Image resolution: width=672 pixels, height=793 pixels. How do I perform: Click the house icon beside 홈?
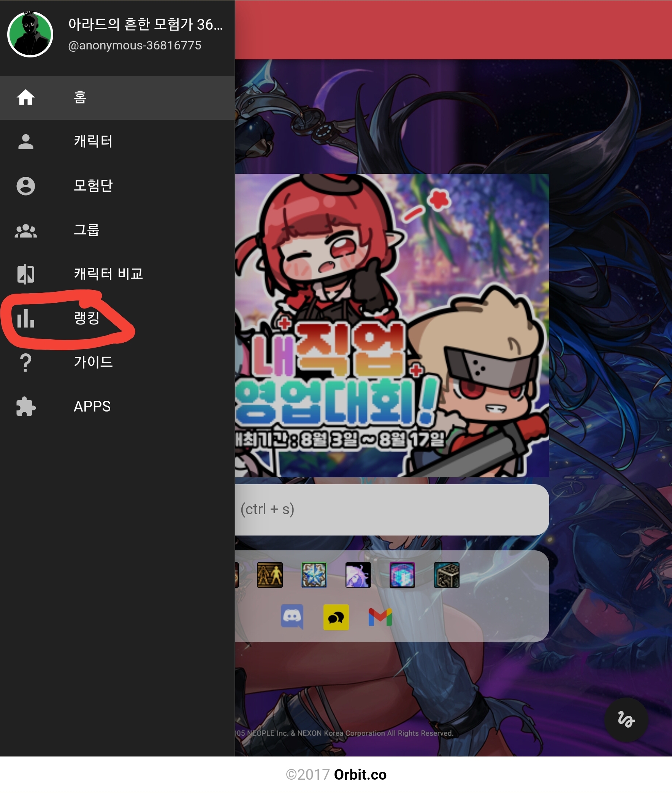click(26, 97)
